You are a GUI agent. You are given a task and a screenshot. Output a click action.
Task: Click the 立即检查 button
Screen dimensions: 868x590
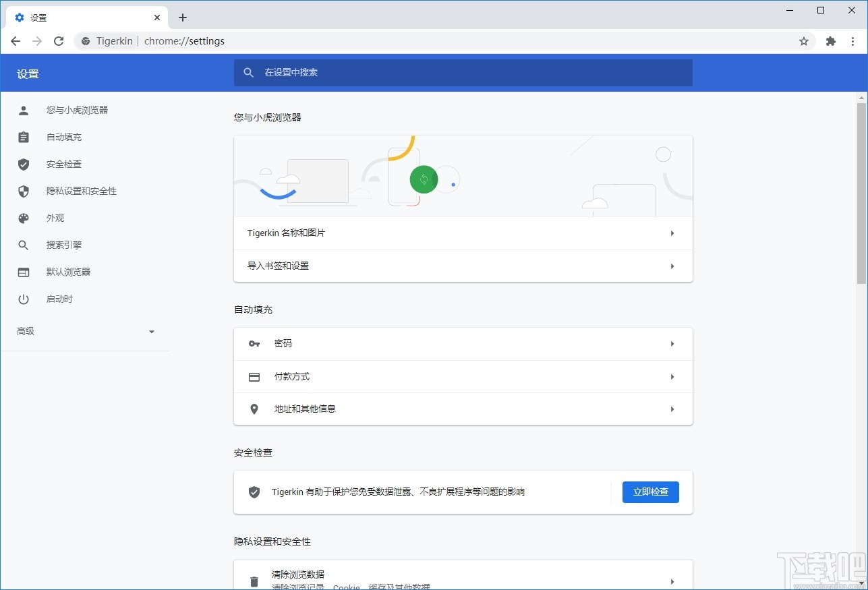[649, 492]
